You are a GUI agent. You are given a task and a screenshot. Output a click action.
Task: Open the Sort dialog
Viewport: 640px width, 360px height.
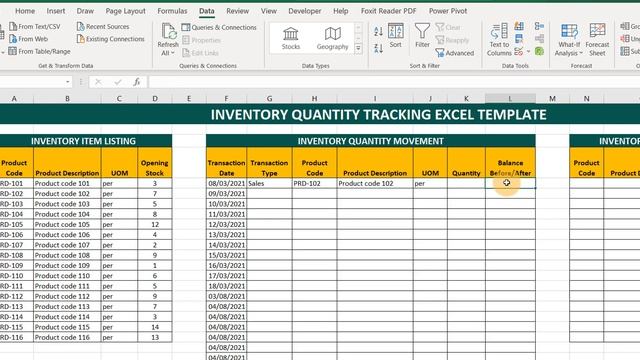396,36
